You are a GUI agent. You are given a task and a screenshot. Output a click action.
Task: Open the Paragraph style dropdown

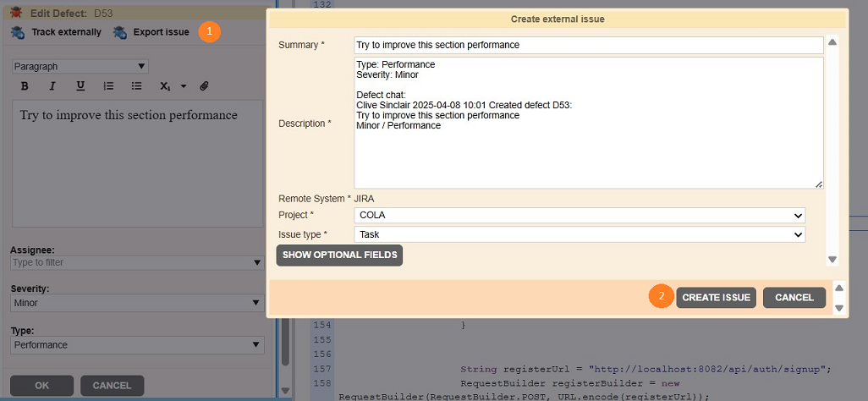pos(80,66)
